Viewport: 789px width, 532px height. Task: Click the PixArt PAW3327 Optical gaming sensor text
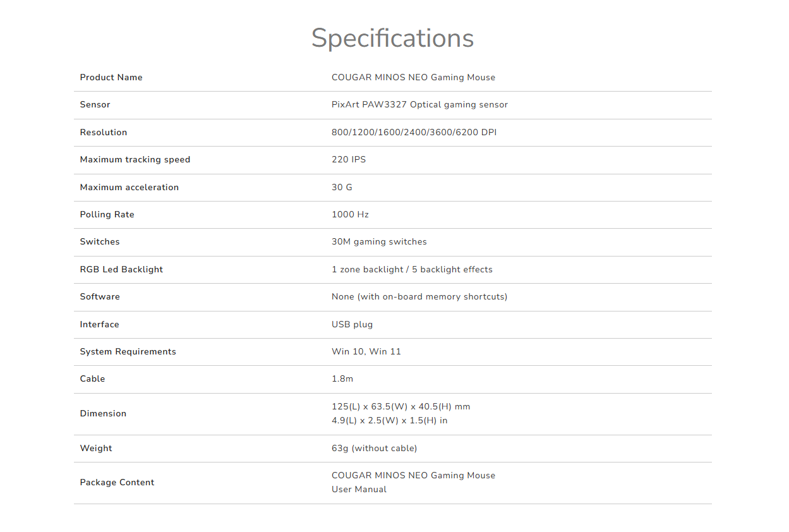(x=419, y=105)
